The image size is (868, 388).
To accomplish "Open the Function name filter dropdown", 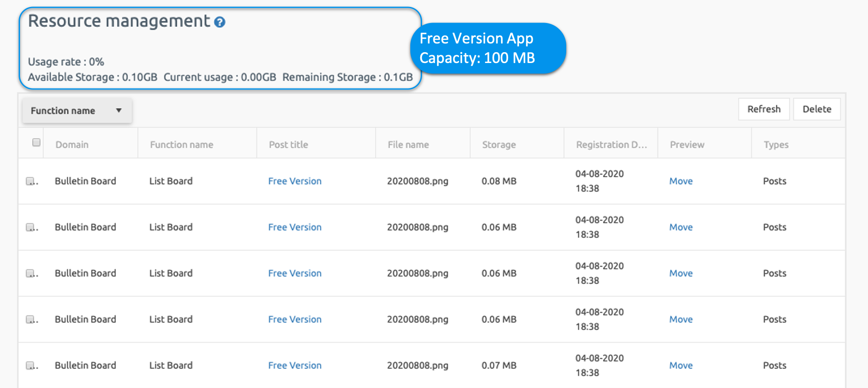I will (x=77, y=111).
